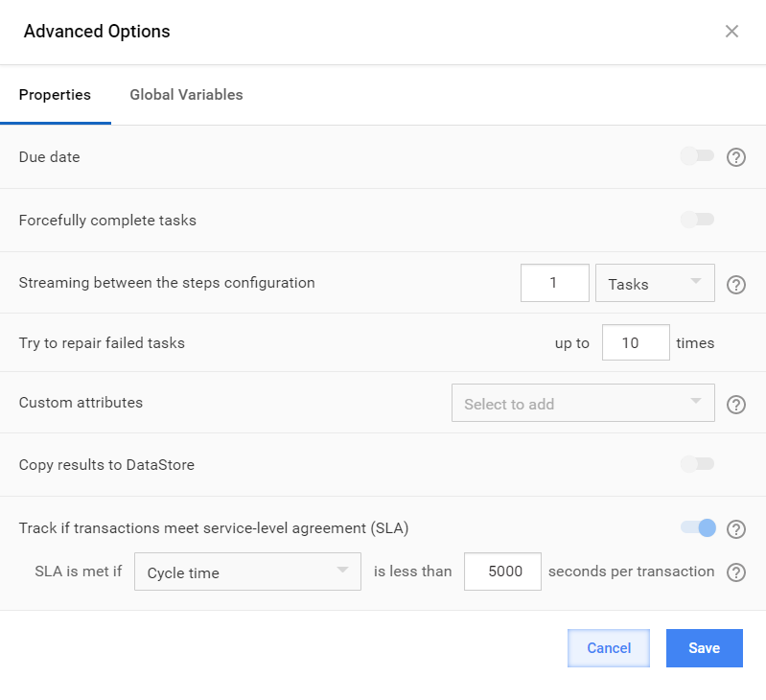This screenshot has height=700, width=766.
Task: Click the SLA is met if text
Action: [79, 572]
